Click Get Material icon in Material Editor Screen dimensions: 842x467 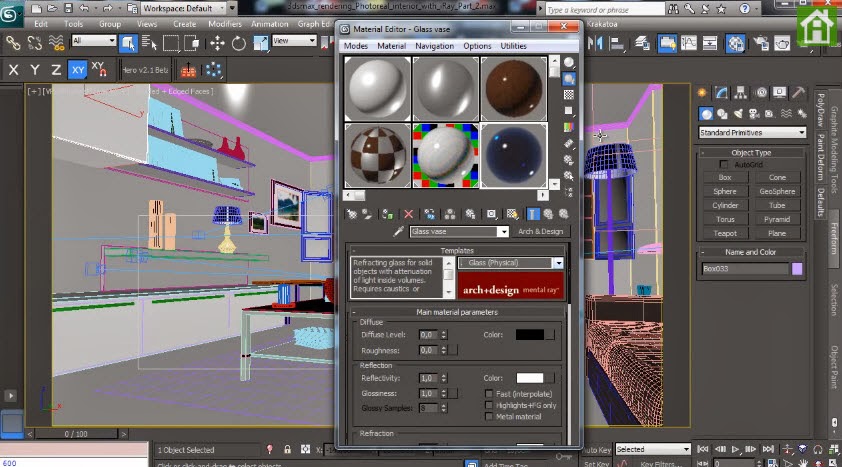click(x=352, y=214)
